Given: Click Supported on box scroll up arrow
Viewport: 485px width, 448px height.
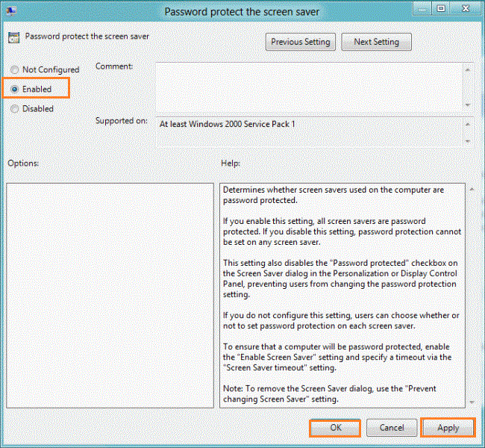Looking at the screenshot, I should [x=468, y=125].
